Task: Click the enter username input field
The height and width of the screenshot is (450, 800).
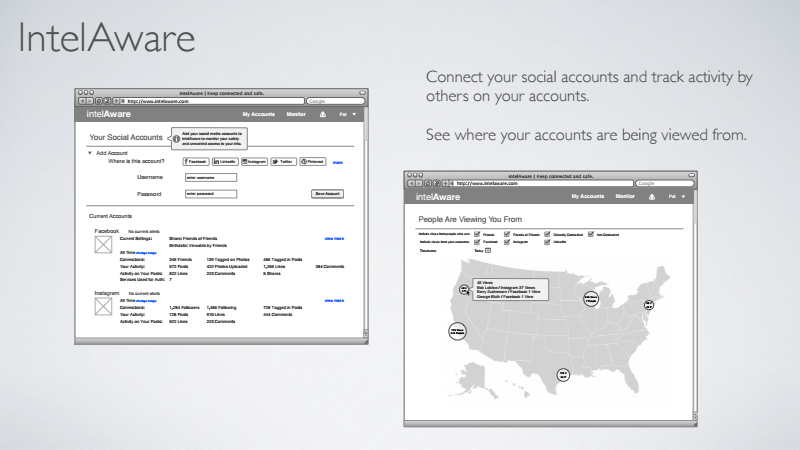Action: 210,177
